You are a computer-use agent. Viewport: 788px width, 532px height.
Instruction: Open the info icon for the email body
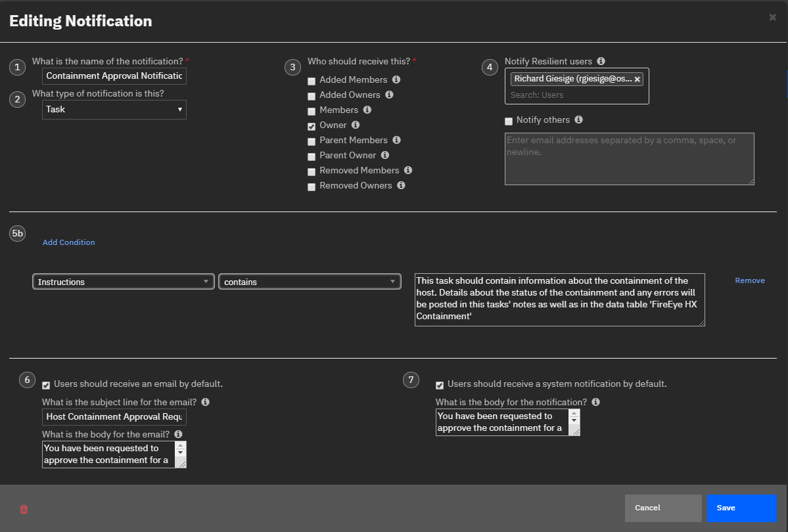tap(178, 434)
